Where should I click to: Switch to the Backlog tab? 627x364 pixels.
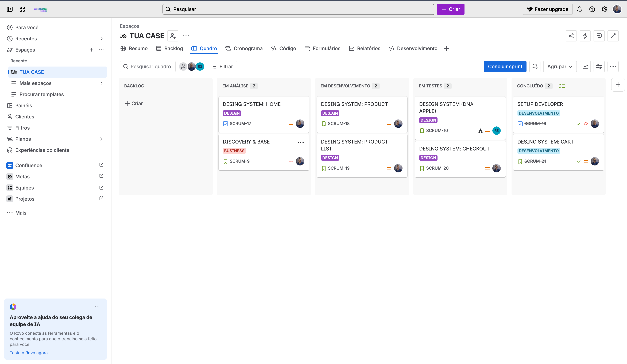169,48
